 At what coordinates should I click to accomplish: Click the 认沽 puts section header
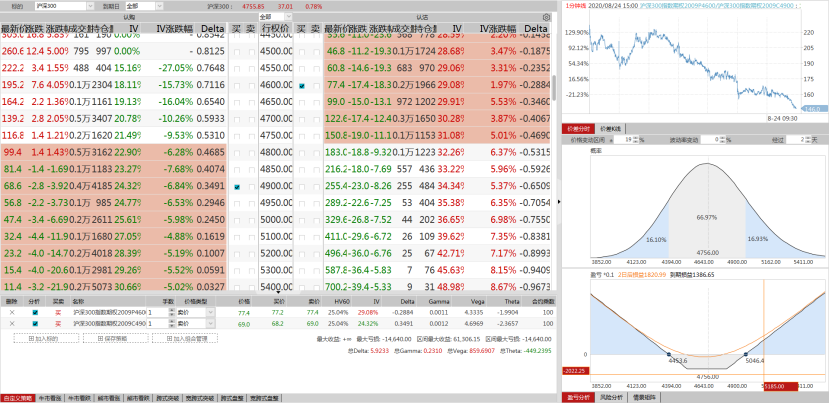[422, 17]
